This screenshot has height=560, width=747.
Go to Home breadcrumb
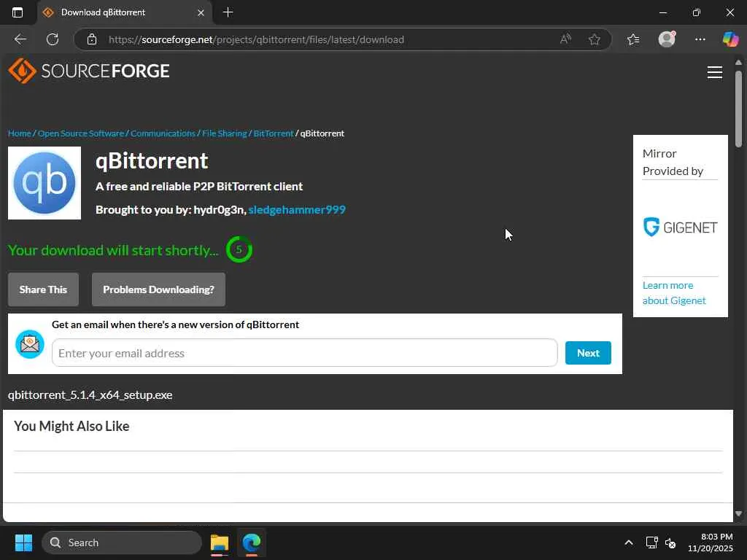(20, 133)
